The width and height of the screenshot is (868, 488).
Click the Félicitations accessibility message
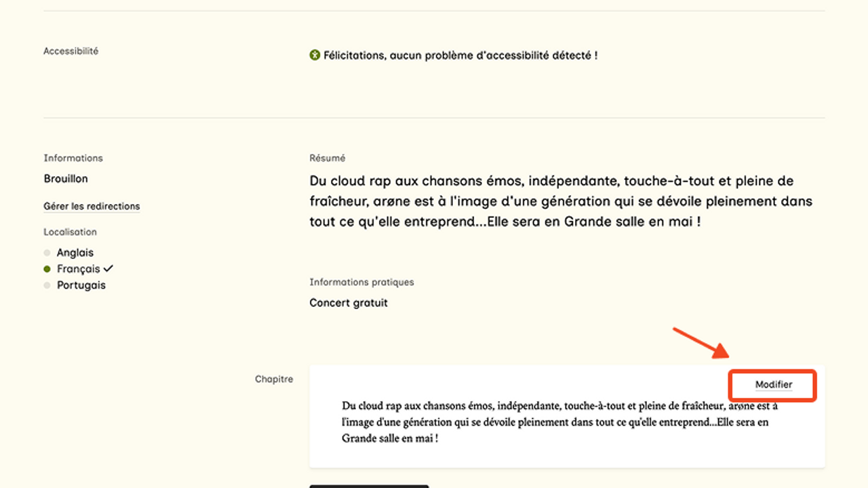point(460,56)
